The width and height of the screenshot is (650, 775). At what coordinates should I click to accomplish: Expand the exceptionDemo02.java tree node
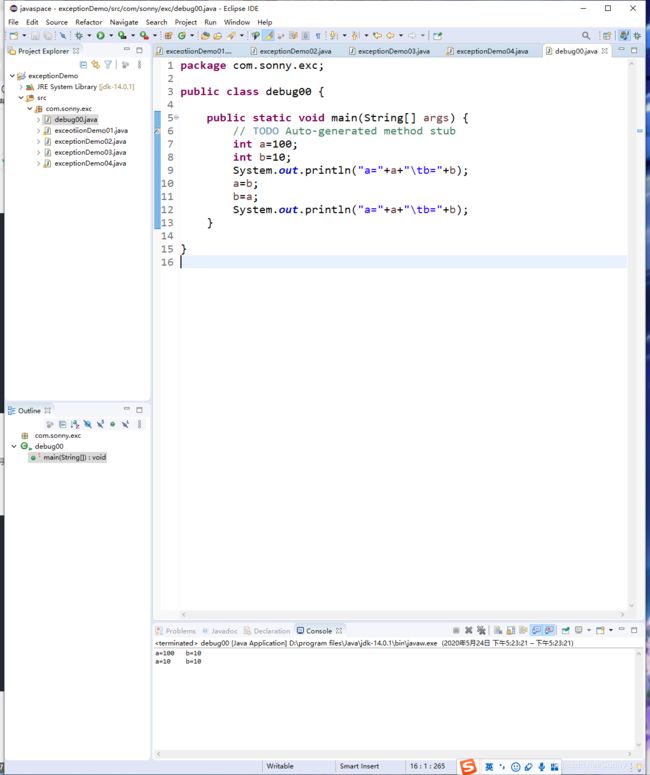click(39, 141)
